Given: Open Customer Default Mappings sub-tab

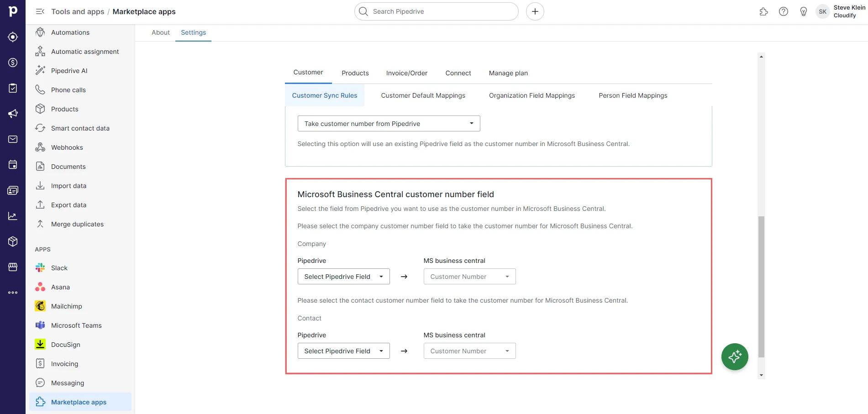Looking at the screenshot, I should (423, 95).
